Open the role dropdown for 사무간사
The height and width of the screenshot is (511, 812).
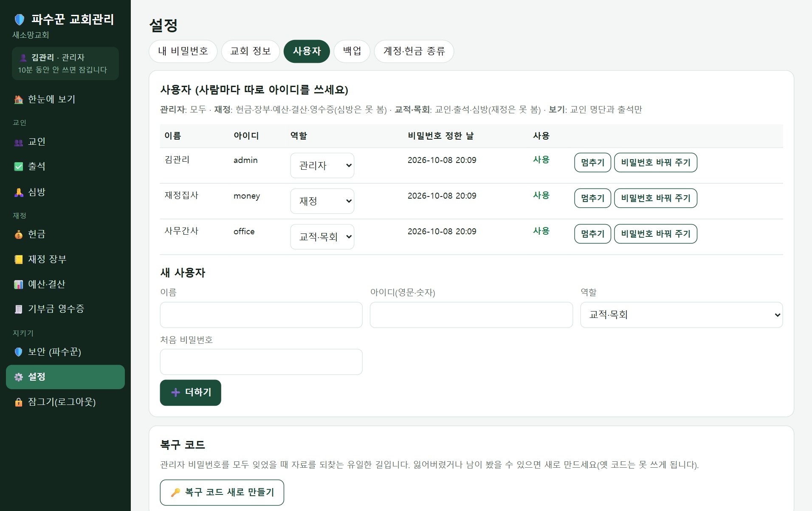point(322,237)
